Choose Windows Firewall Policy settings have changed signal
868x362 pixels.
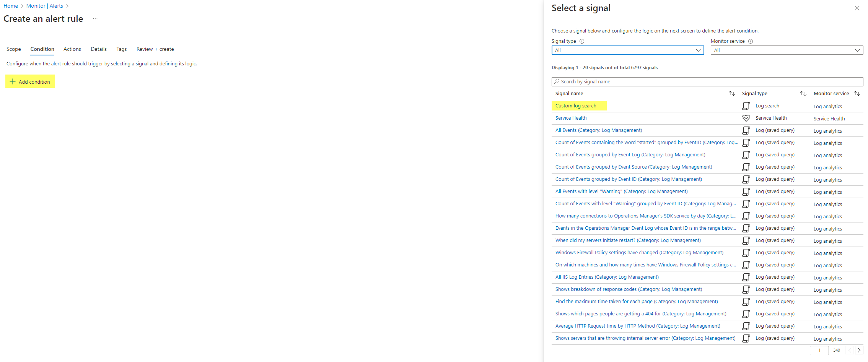click(639, 253)
